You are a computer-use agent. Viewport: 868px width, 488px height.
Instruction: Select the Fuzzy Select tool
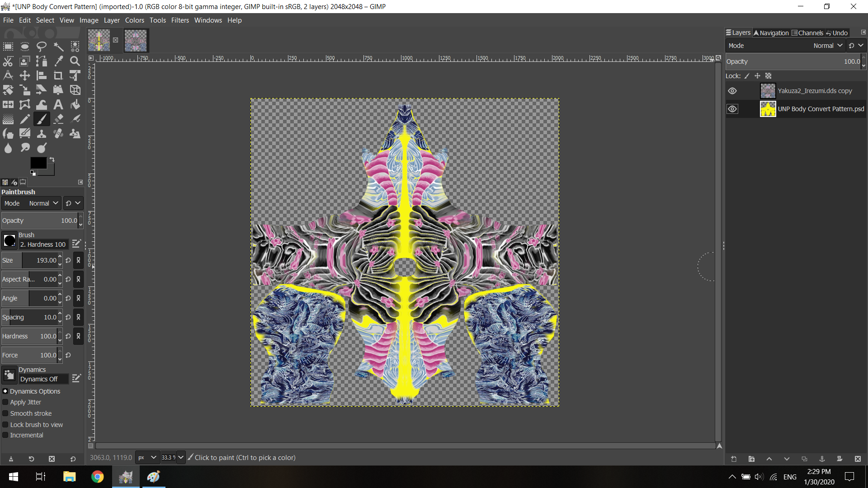coord(58,47)
